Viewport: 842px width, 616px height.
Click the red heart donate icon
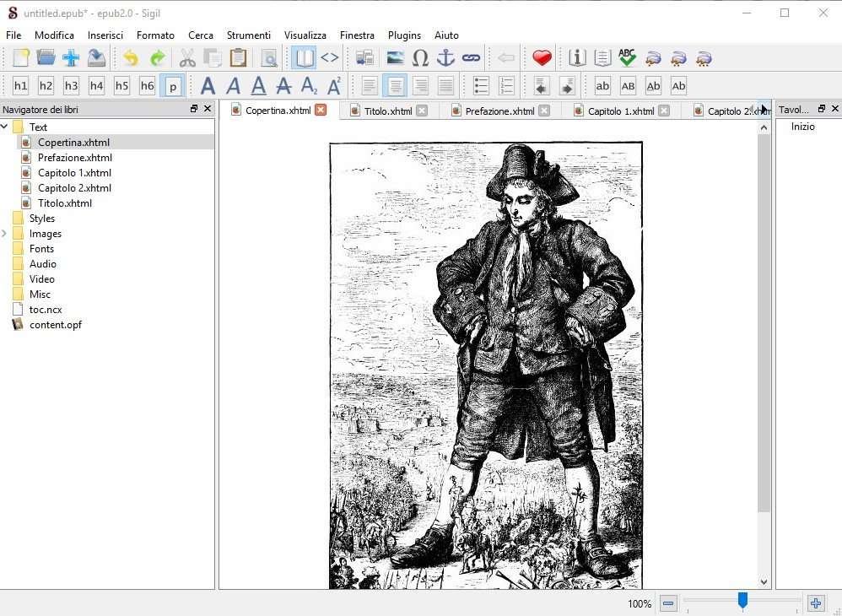[x=542, y=58]
